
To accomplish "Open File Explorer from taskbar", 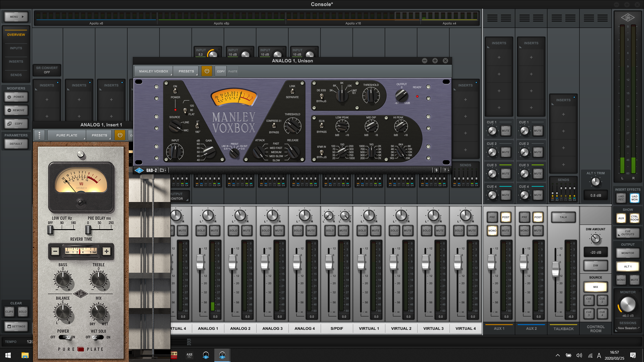I will [25, 355].
